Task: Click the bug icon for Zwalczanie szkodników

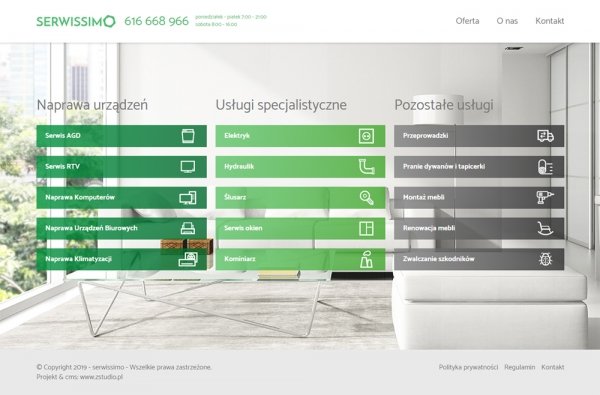Action: [x=545, y=260]
